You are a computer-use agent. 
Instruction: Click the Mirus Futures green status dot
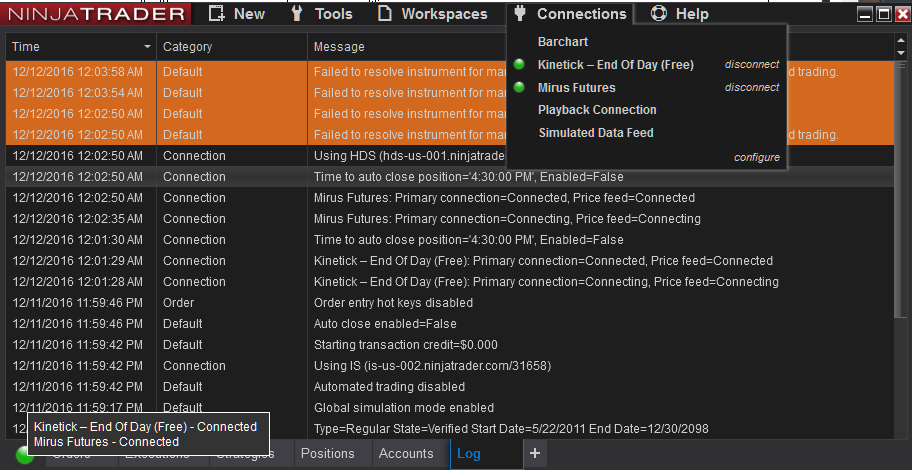(x=519, y=88)
